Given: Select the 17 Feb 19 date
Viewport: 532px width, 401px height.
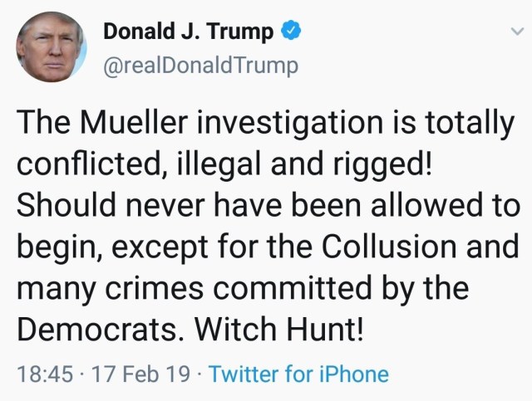Looking at the screenshot, I should [x=130, y=374].
